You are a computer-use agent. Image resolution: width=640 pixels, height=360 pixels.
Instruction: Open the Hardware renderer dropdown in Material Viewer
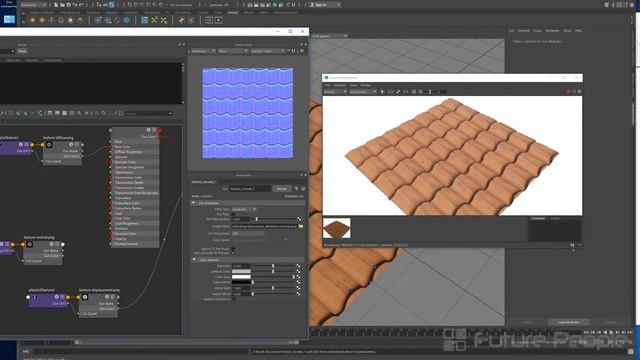[203, 51]
